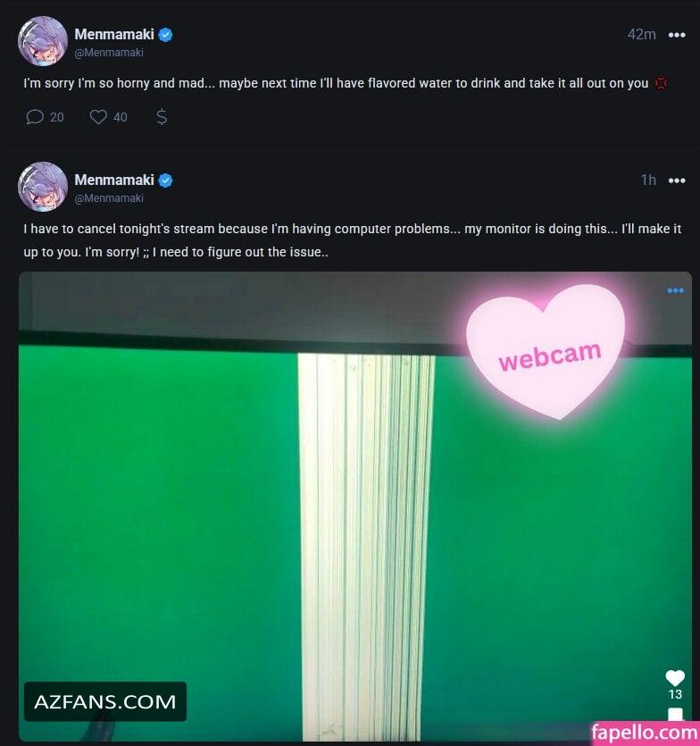Viewport: 700px width, 746px height.
Task: Open @Menmamaki handle on second post
Action: point(109,198)
